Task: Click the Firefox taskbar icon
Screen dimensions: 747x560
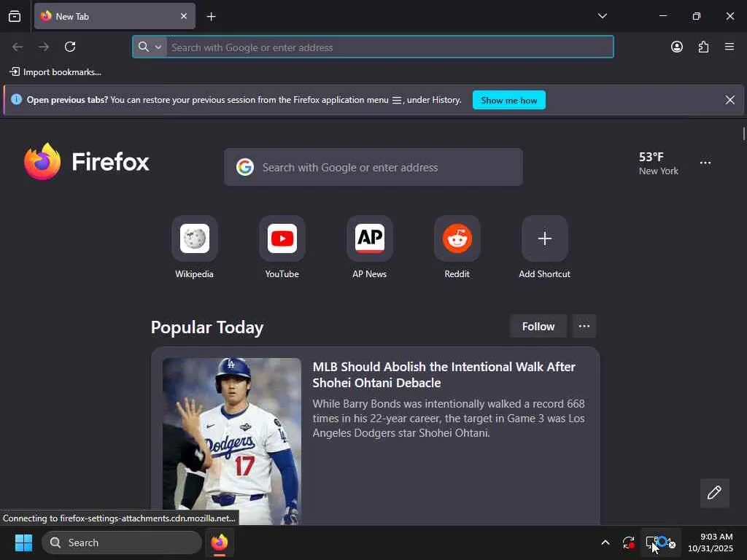Action: point(220,542)
